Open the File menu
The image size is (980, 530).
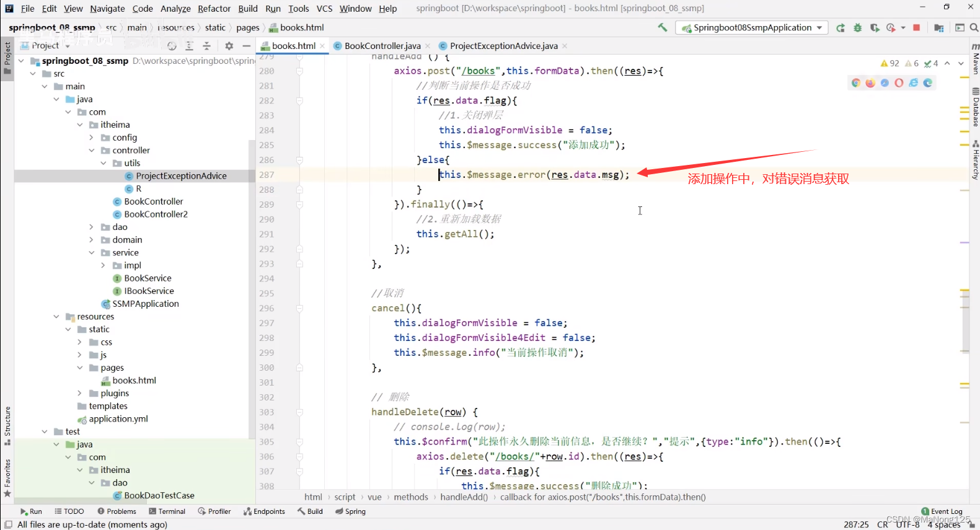(27, 9)
